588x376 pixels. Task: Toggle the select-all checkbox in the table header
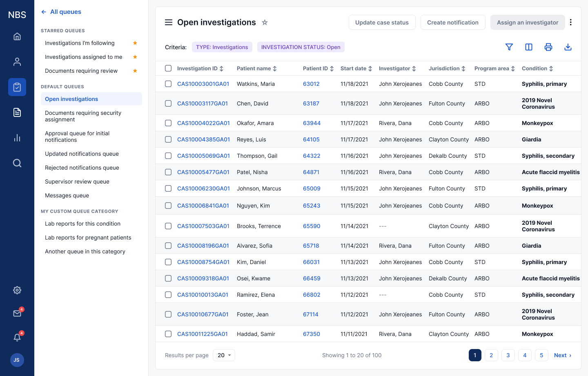[x=168, y=68]
